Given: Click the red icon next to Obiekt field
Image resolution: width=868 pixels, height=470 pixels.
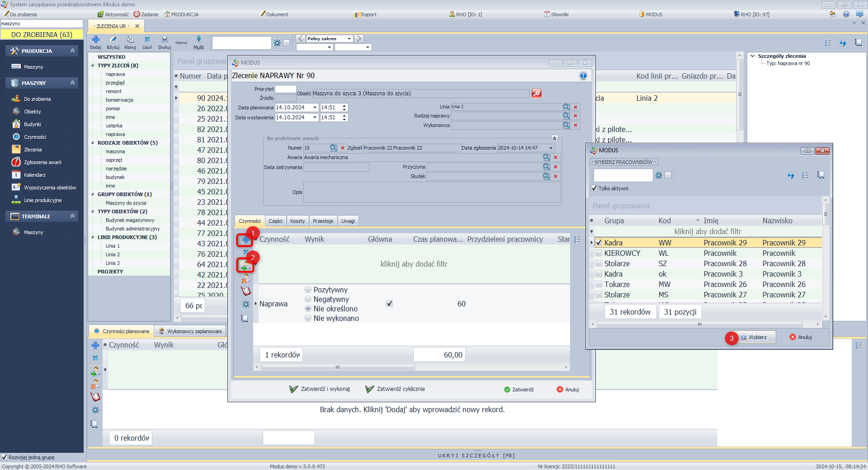Looking at the screenshot, I should point(537,93).
